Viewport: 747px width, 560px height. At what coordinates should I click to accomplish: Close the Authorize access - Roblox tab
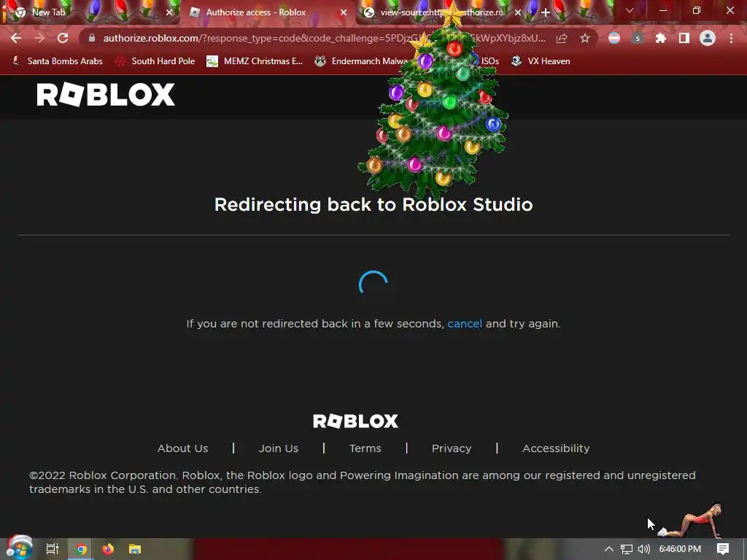(344, 12)
